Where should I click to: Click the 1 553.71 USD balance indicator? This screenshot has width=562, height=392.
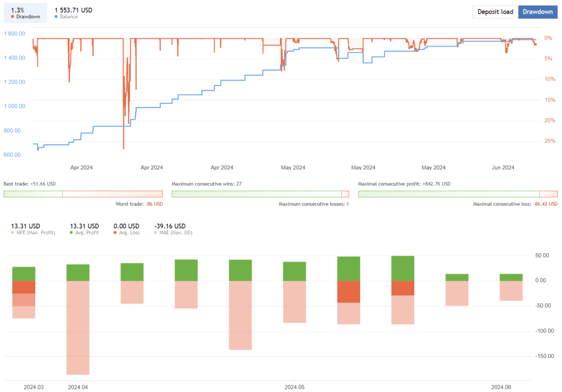(73, 9)
